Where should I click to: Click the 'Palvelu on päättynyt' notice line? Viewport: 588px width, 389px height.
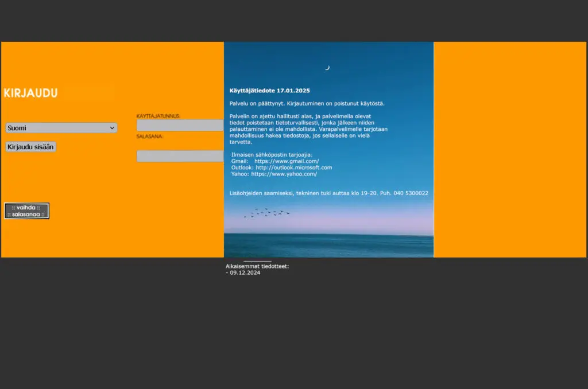click(x=307, y=103)
